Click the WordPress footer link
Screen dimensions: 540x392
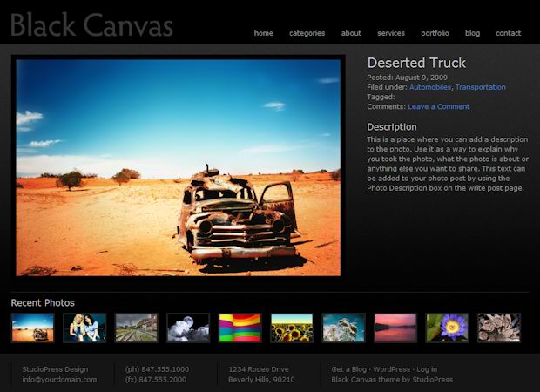pos(392,369)
